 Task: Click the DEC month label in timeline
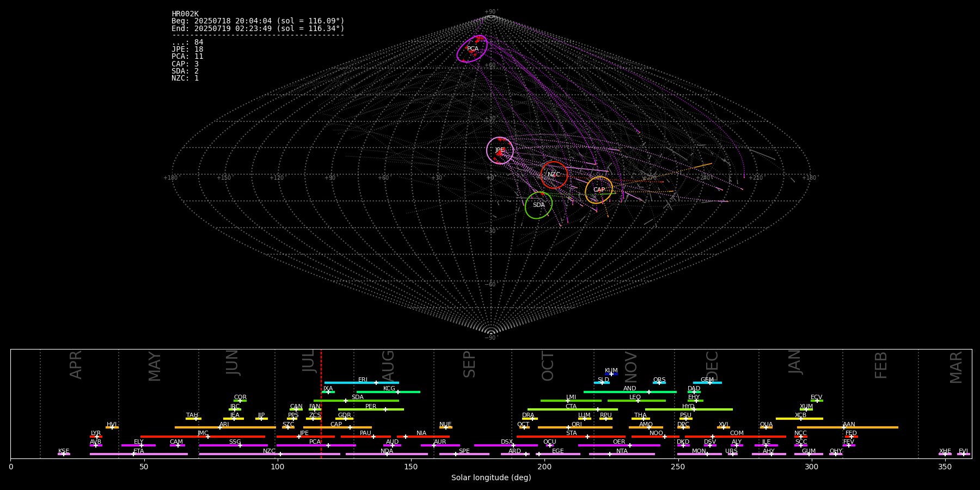point(712,366)
